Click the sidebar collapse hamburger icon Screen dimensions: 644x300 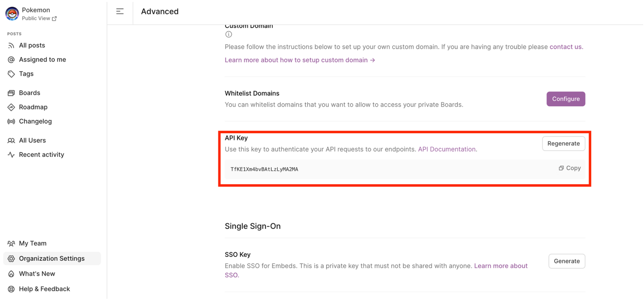click(x=120, y=11)
